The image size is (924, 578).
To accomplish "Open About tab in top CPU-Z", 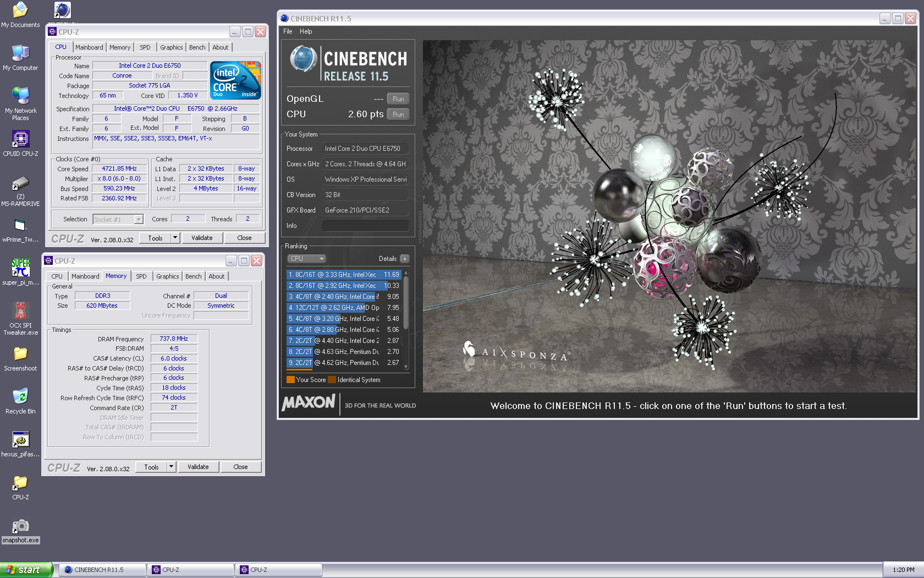I will [221, 47].
